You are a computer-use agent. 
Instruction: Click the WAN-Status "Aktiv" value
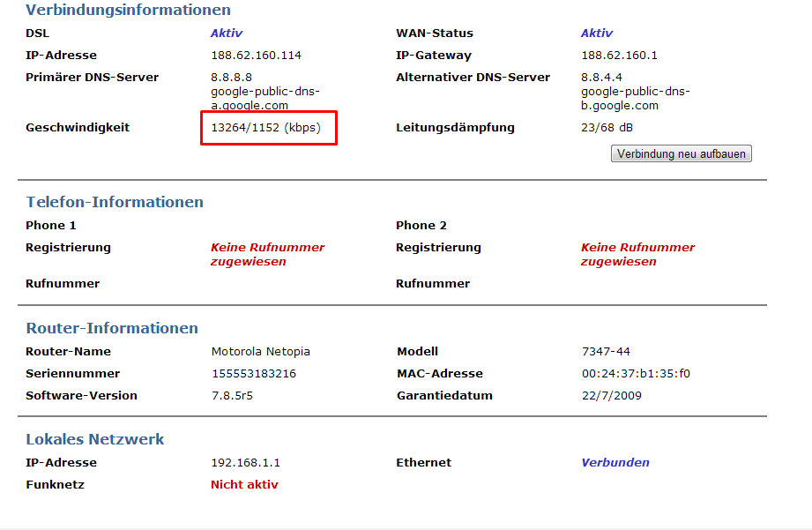[596, 34]
